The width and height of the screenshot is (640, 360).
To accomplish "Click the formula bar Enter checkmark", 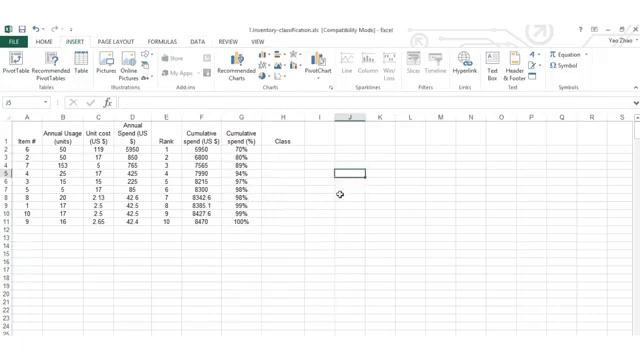I will 91,102.
